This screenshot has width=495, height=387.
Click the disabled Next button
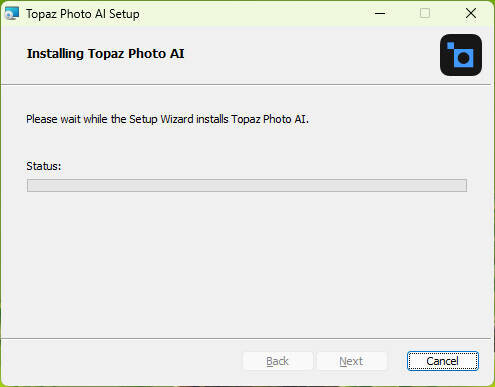tap(351, 361)
